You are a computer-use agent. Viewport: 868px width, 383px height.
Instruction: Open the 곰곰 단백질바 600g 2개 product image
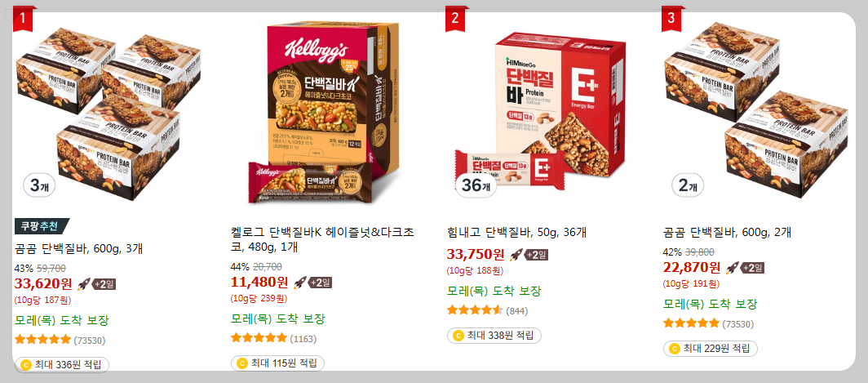[x=756, y=111]
